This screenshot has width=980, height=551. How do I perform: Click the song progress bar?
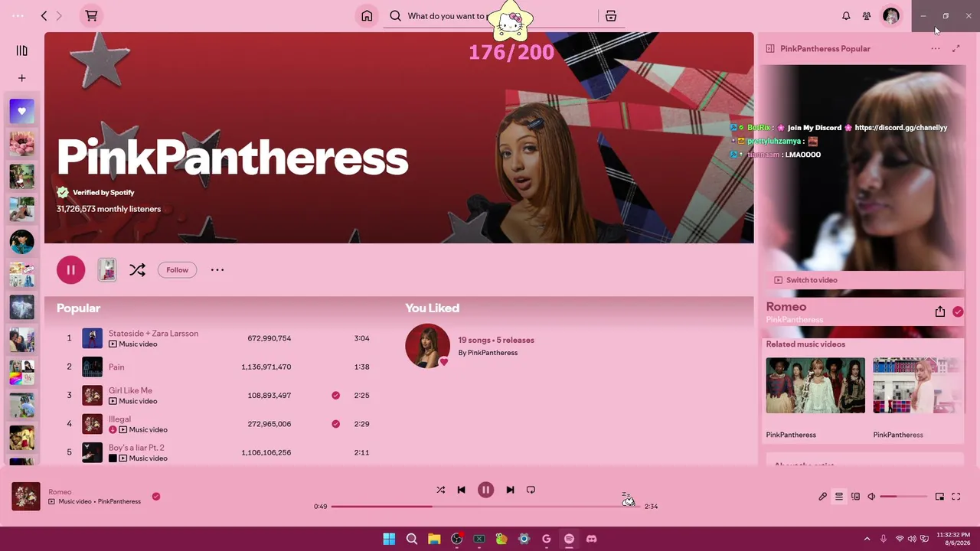pyautogui.click(x=485, y=507)
